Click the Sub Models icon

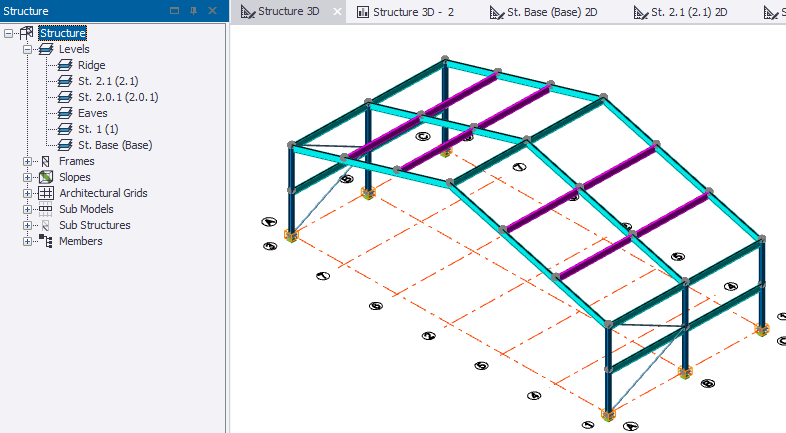[46, 209]
